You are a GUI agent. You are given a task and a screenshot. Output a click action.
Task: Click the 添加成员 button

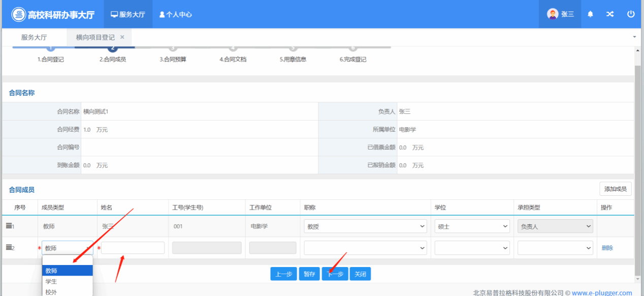(616, 189)
